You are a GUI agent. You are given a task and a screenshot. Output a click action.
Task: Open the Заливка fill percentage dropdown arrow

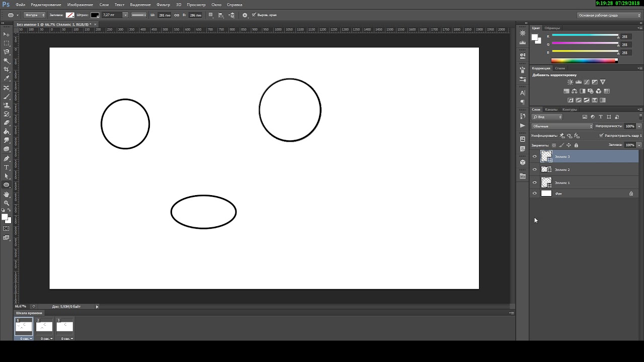pyautogui.click(x=639, y=145)
